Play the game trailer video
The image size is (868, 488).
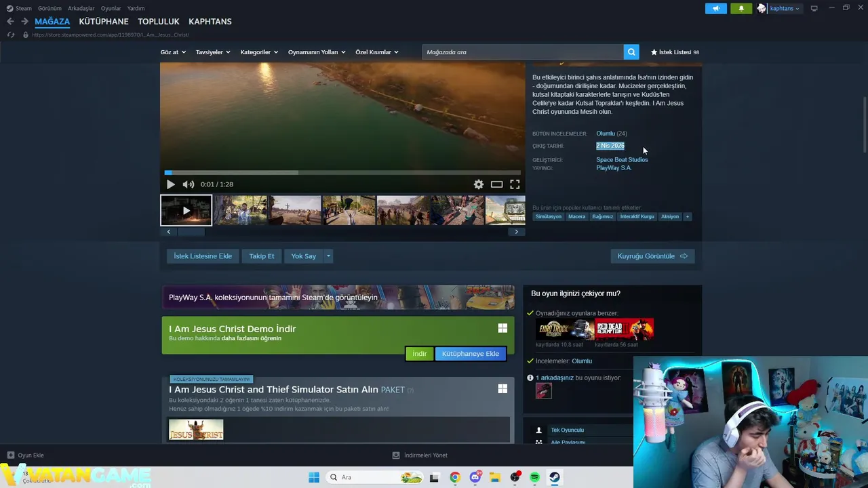[x=170, y=184]
